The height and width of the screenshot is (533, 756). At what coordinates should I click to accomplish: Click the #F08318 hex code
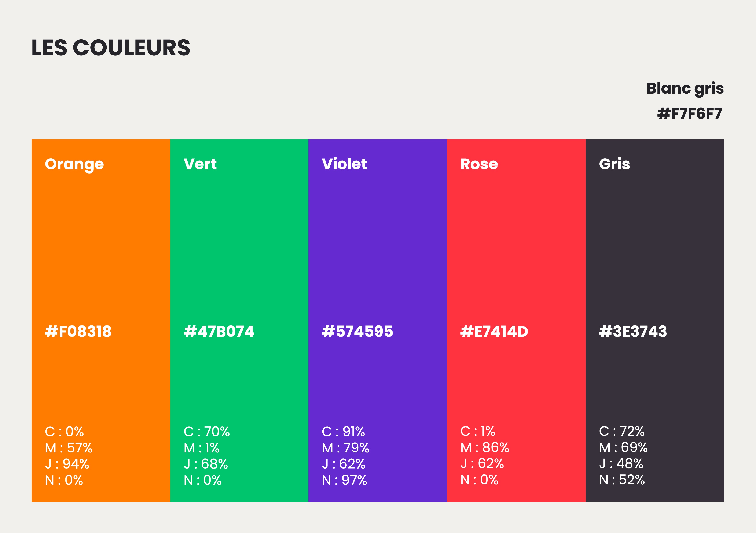coord(78,331)
